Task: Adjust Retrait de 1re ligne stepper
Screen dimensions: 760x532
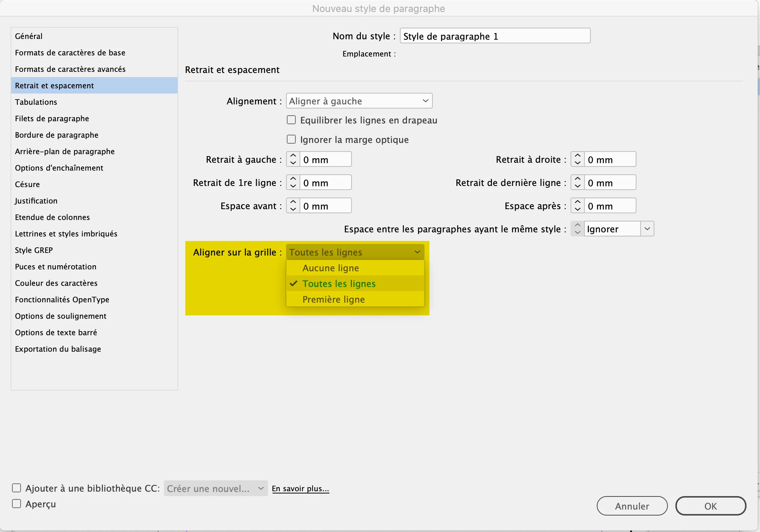Action: [x=293, y=183]
